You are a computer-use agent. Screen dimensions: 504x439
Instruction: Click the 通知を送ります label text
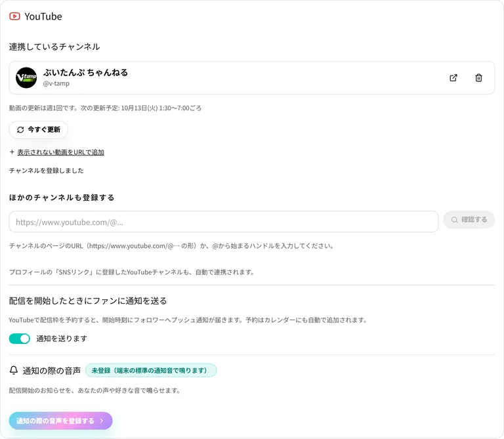pos(62,339)
